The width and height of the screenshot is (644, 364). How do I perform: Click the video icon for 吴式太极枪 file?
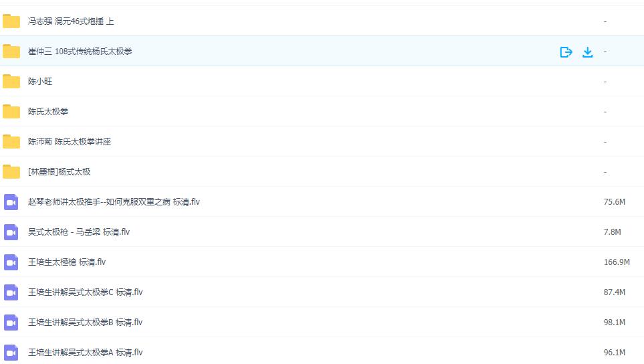click(x=11, y=232)
